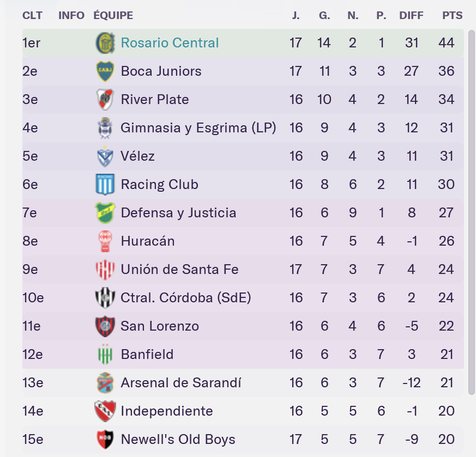Screen dimensions: 476x457
Task: Select the San Lorenzo club badge
Action: [x=105, y=326]
